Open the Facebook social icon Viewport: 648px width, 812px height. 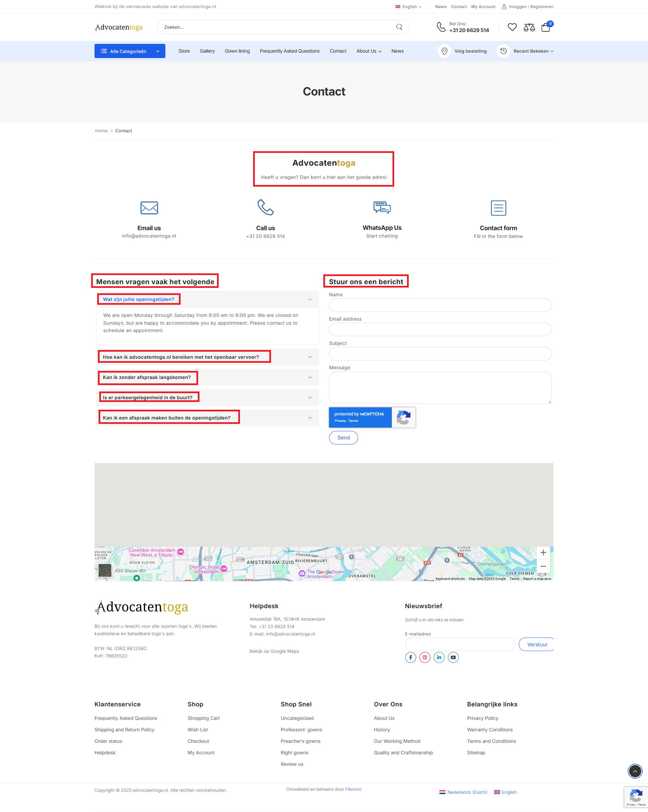pos(410,657)
